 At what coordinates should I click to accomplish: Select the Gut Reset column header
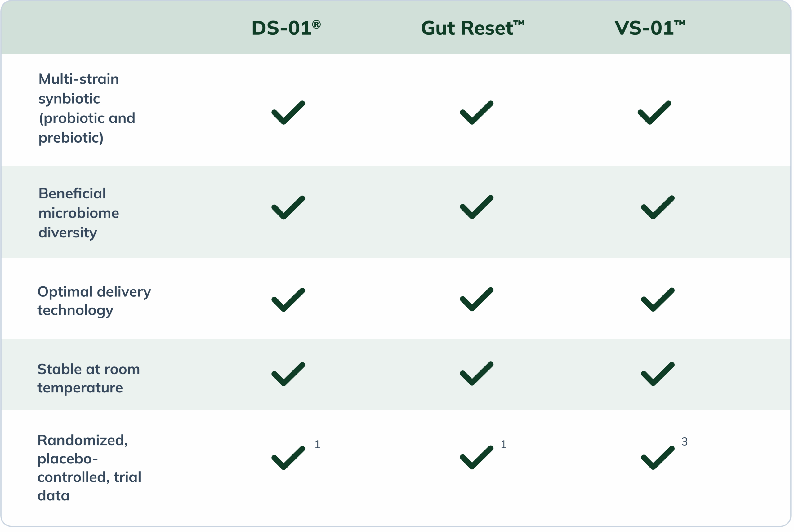coord(472,28)
